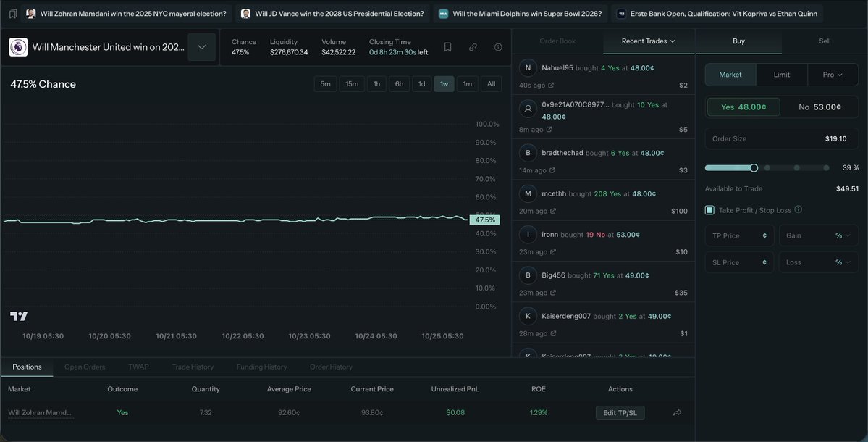Click the second slider stop dot
The image size is (868, 442).
click(796, 168)
